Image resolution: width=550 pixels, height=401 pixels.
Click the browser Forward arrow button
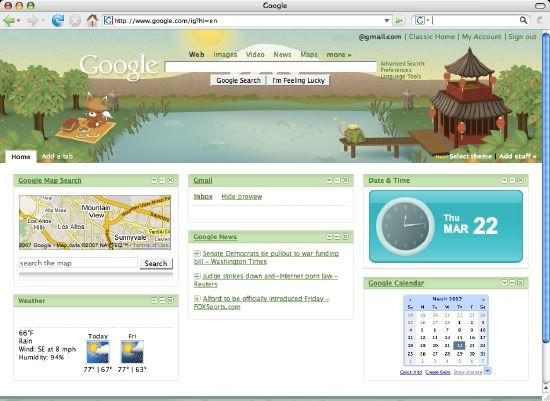click(33, 21)
